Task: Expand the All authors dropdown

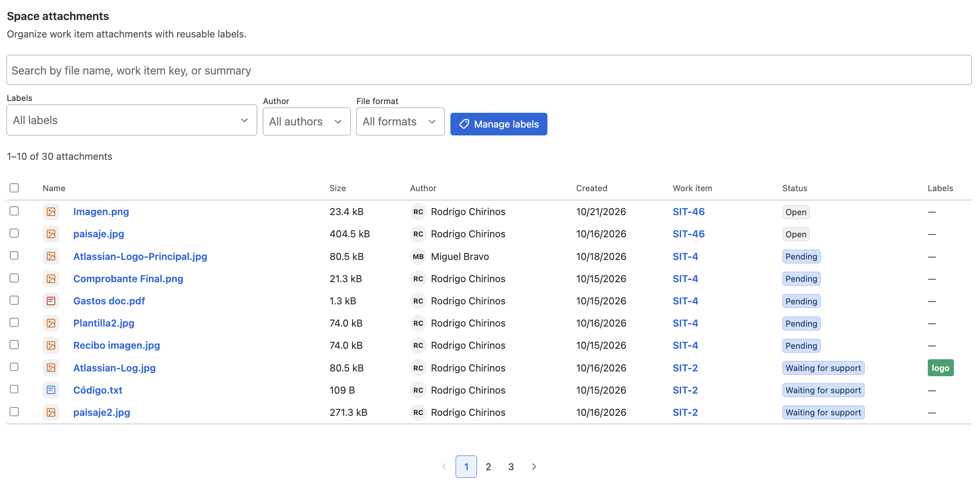Action: point(307,121)
